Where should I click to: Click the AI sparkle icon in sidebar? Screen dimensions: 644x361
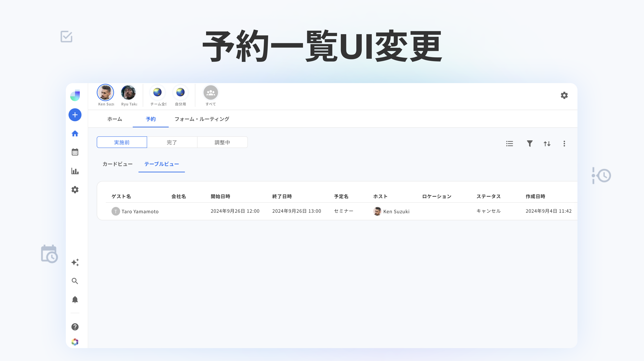coord(75,262)
